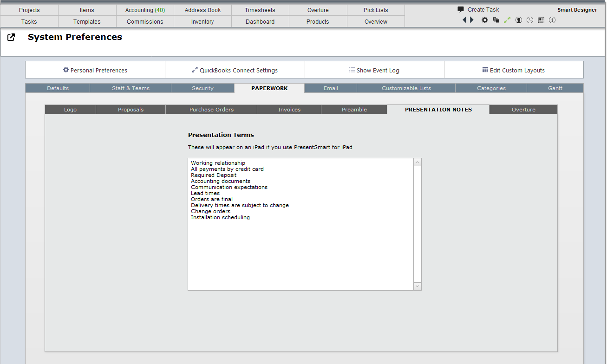Screen dimensions: 607x364
Task: Click the text area's scroll up arrow
Action: click(417, 162)
